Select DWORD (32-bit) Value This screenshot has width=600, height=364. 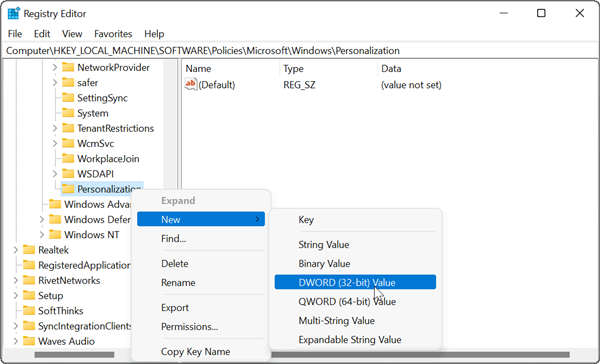355,282
